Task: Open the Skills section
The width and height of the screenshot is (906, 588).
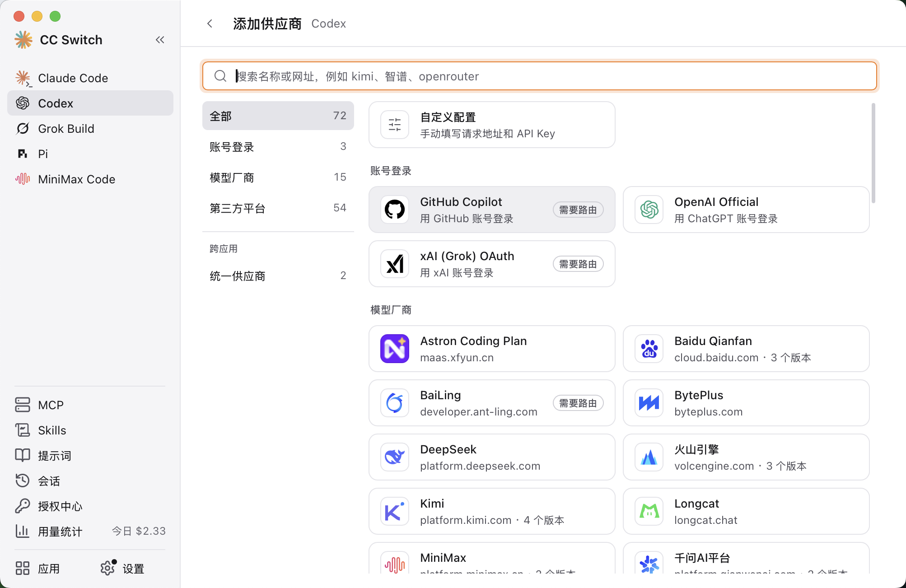Action: [90, 430]
